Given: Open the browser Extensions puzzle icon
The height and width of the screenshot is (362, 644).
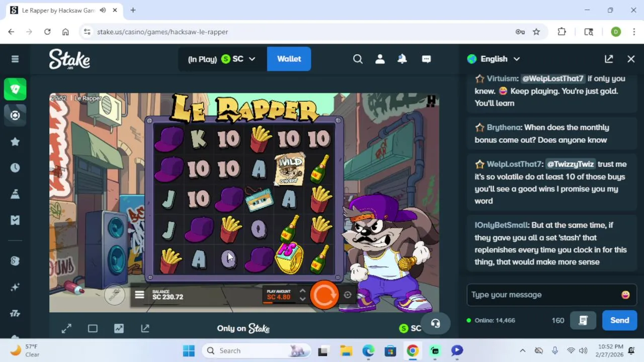Looking at the screenshot, I should point(562,32).
